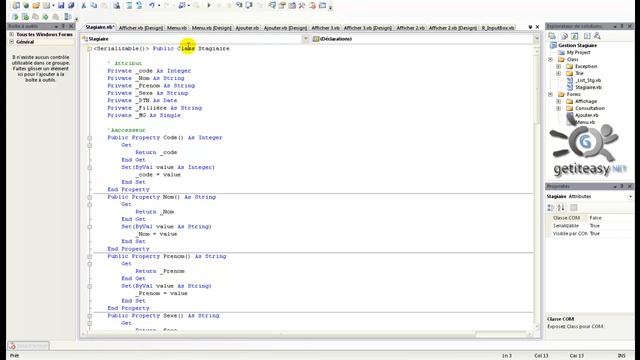
Task: Click the class diagram icon in Solution Explorer
Action: 597,36
